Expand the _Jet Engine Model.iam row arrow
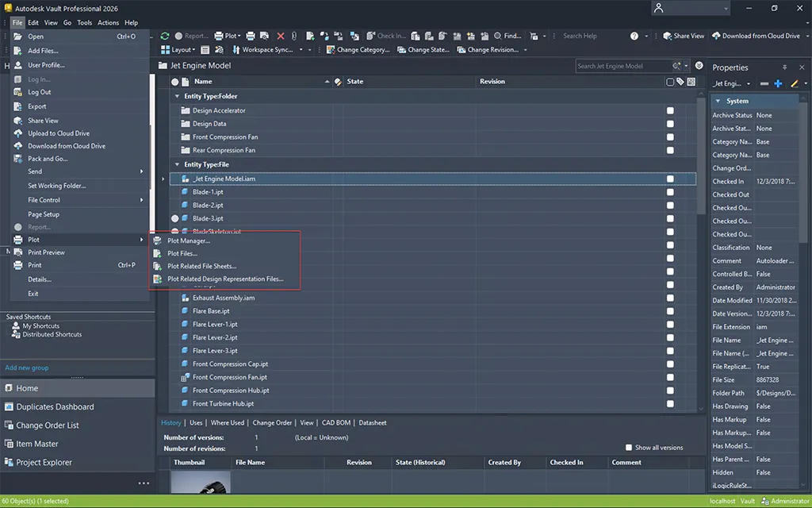Screen dimensions: 812x508 pyautogui.click(x=163, y=179)
